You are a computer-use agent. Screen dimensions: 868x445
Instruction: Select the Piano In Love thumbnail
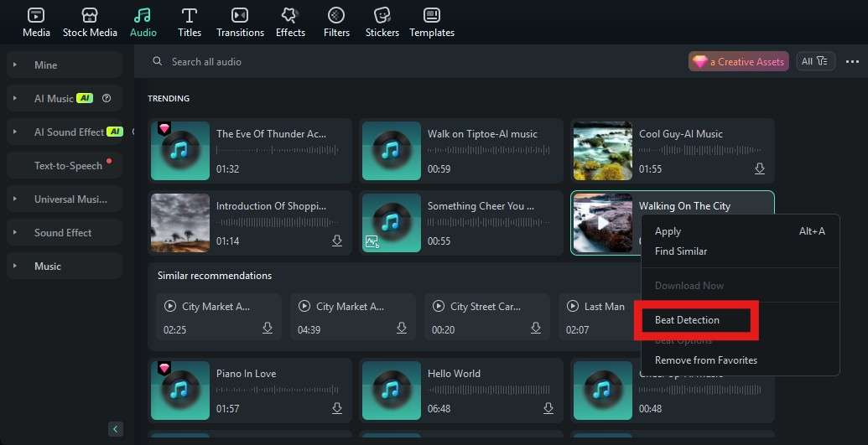click(180, 391)
